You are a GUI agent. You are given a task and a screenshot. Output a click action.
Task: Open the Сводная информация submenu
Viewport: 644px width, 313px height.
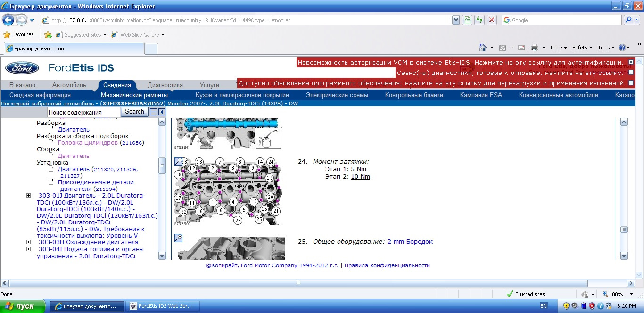[40, 95]
